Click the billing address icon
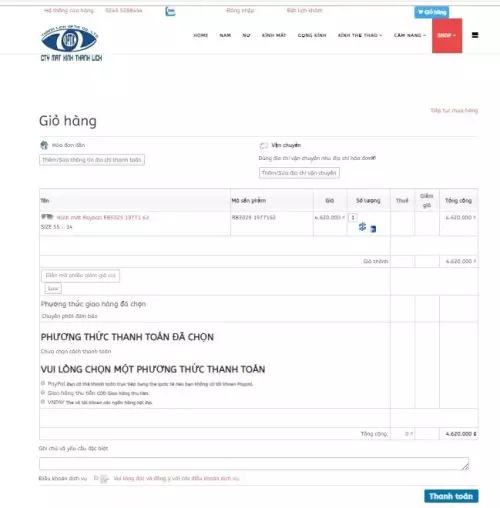 [x=44, y=145]
